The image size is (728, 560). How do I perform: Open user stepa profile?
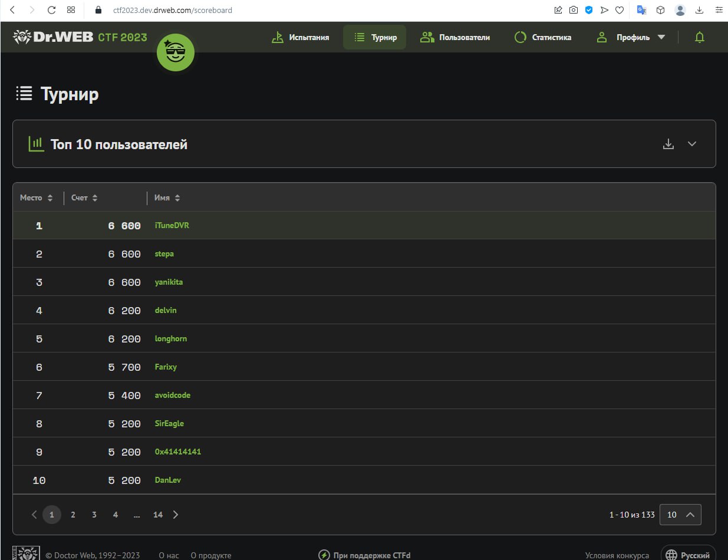click(164, 253)
